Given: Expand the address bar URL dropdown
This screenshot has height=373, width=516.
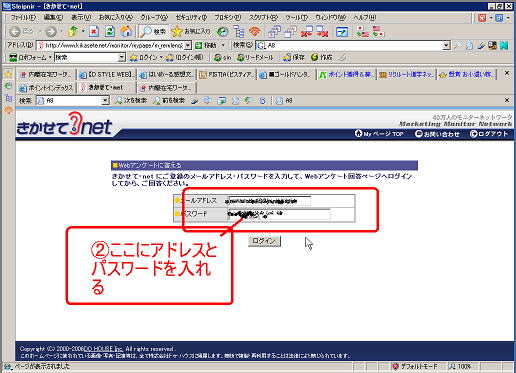Looking at the screenshot, I should 188,45.
